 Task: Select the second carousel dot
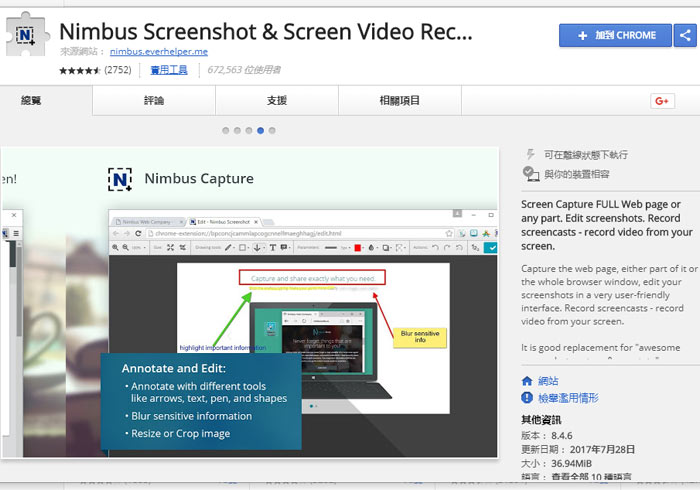pos(237,130)
